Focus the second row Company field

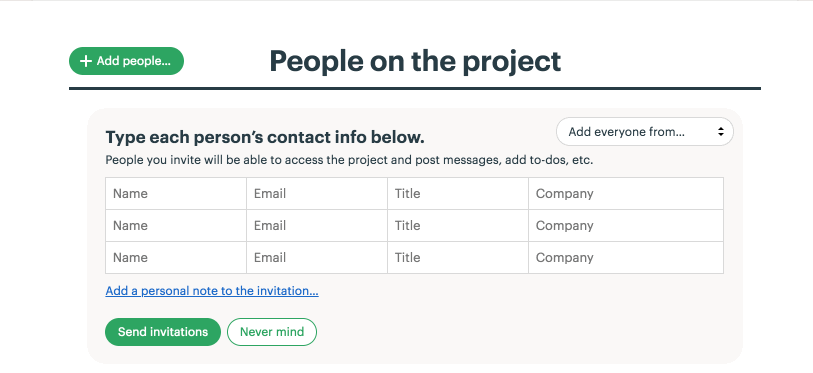coord(626,226)
